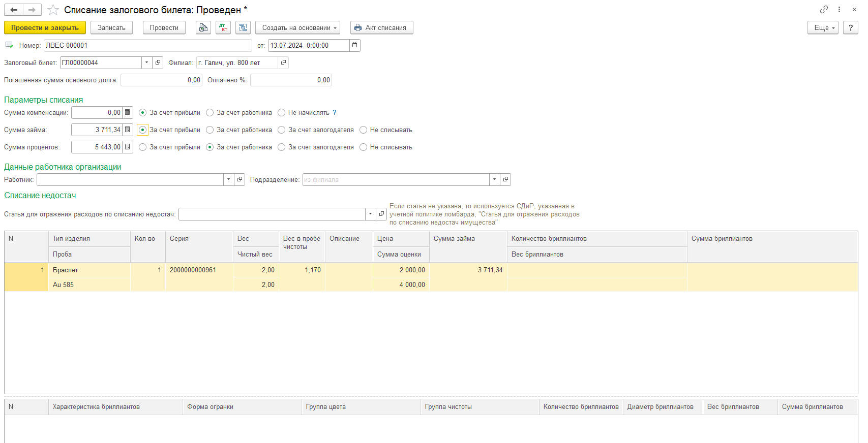The image size is (868, 443).
Task: Open calculator for Сумма займа
Action: [128, 130]
